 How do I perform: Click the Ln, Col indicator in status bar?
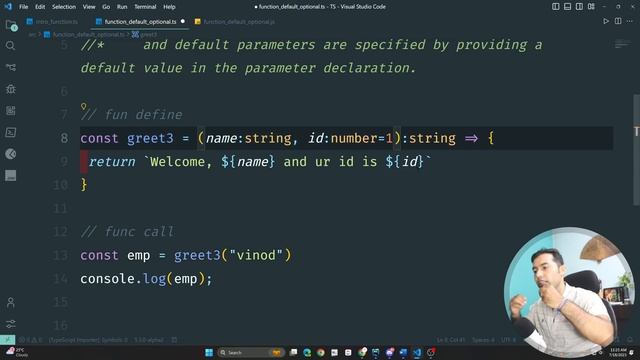(x=451, y=340)
